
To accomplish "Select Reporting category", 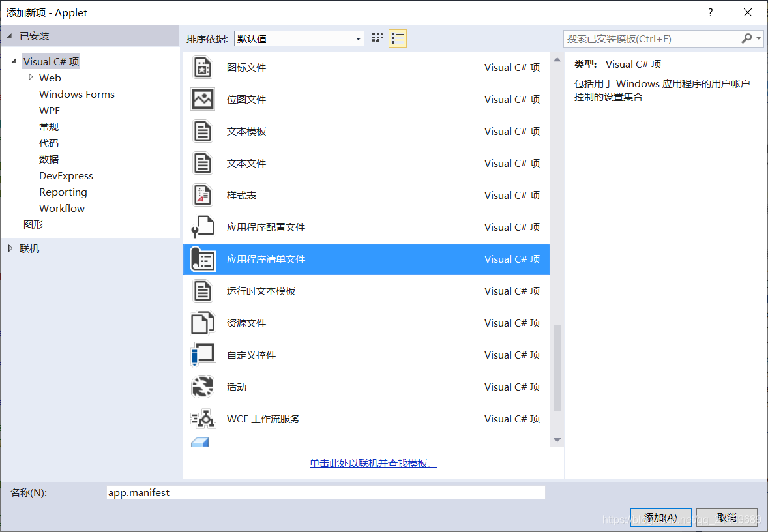I will coord(63,192).
